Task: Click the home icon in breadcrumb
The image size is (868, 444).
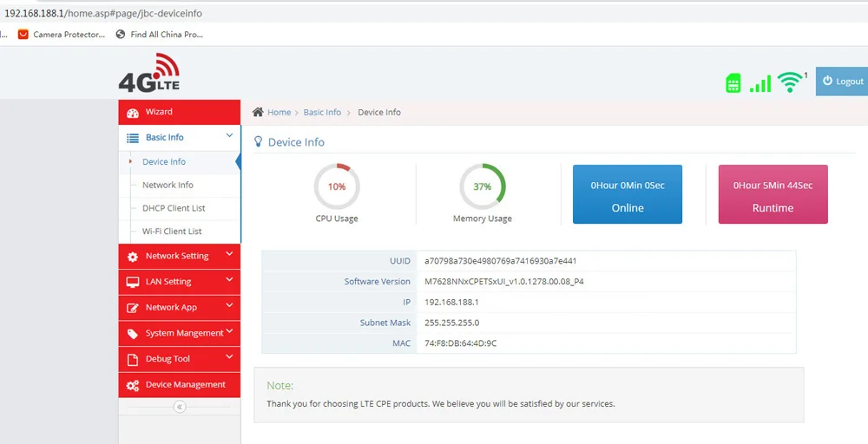Action: (x=258, y=112)
